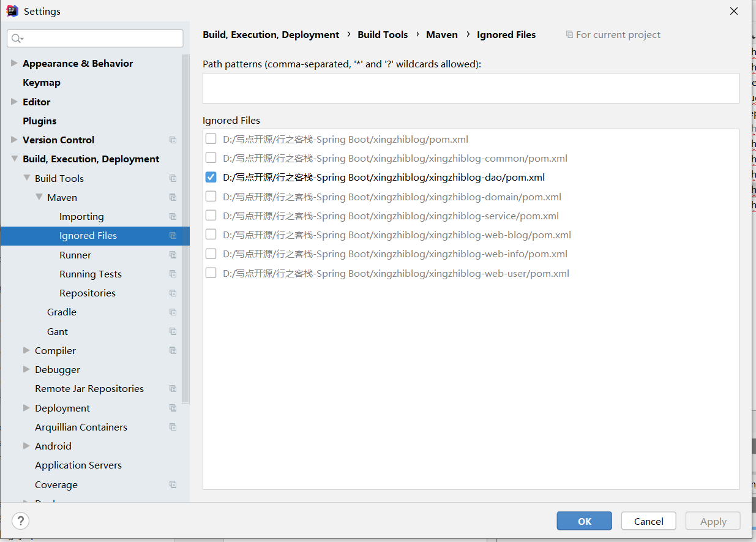Select Arquillian Containers in the tree
Screen dimensions: 756x542
[81, 427]
